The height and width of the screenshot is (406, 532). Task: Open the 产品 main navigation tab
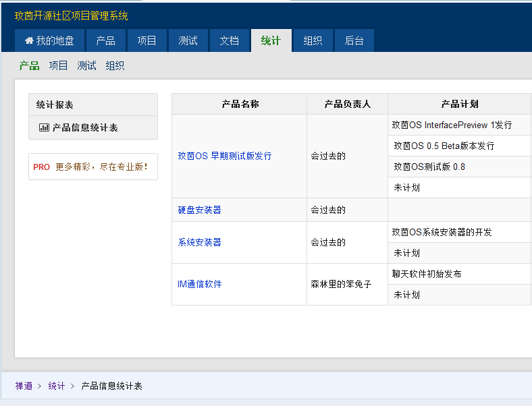tap(105, 40)
